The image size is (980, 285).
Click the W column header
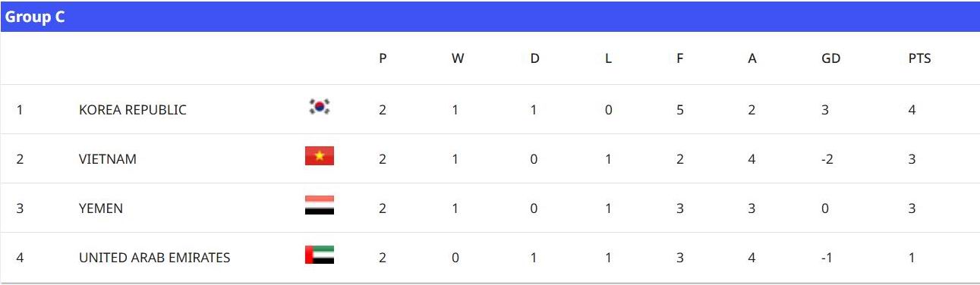pyautogui.click(x=458, y=58)
